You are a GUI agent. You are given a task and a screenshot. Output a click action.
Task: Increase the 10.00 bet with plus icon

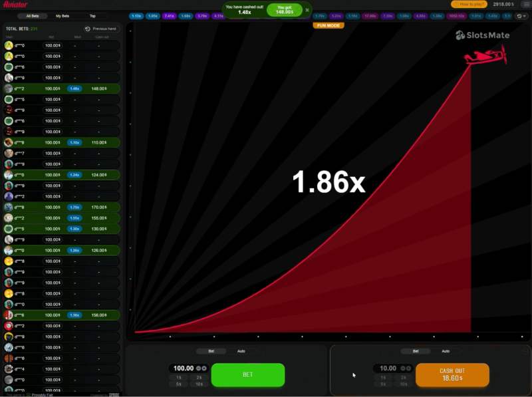point(408,368)
